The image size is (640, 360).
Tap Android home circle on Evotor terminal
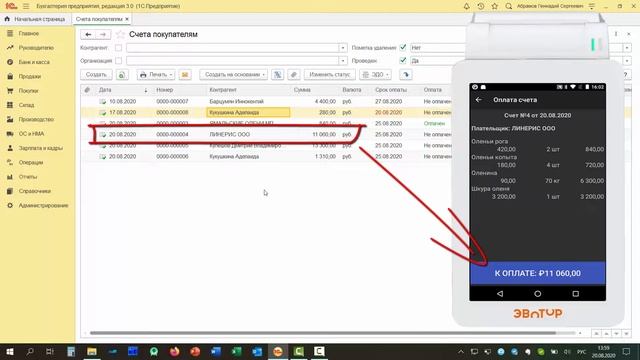[x=538, y=293]
